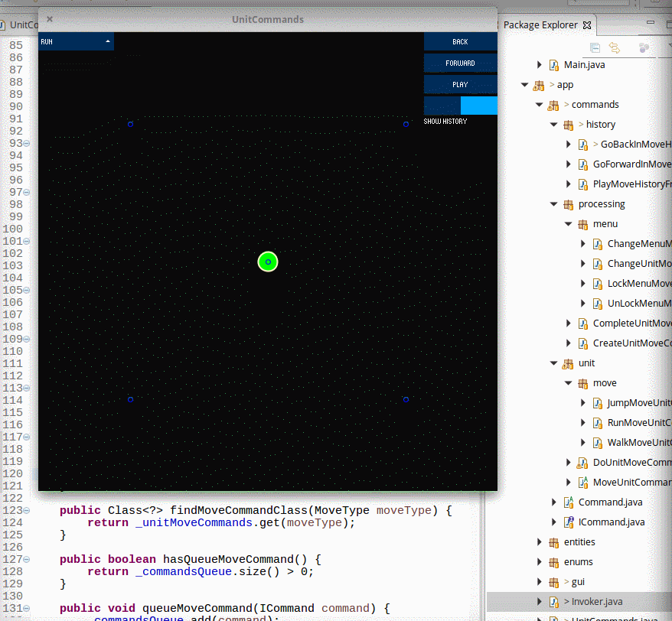The width and height of the screenshot is (672, 621).
Task: Expand the entities package node
Action: coord(539,541)
